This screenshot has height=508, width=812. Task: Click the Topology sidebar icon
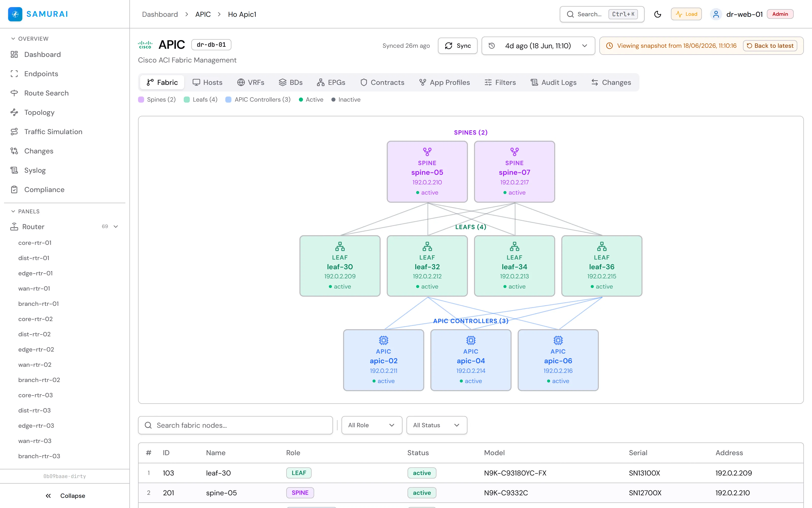14,112
